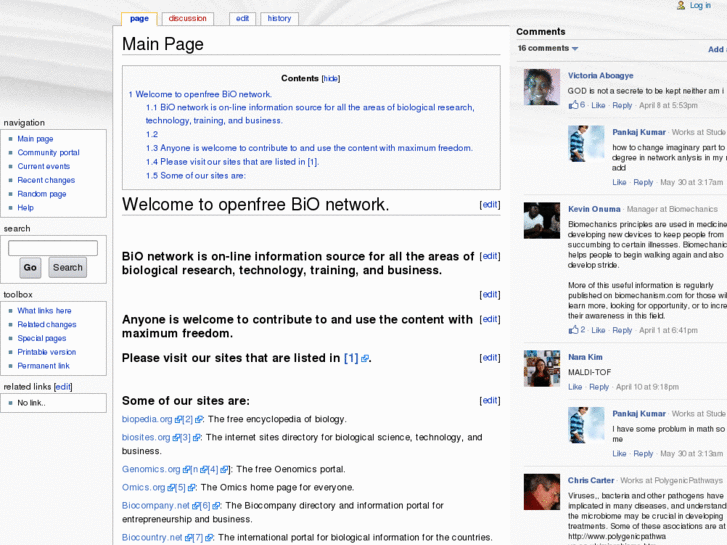Click external link icon after Omics.org

click(171, 488)
